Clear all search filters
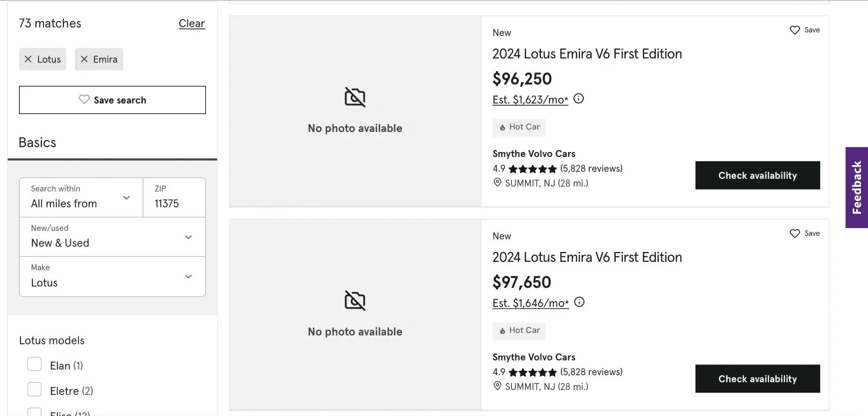Viewport: 868px width, 416px height. click(x=192, y=23)
